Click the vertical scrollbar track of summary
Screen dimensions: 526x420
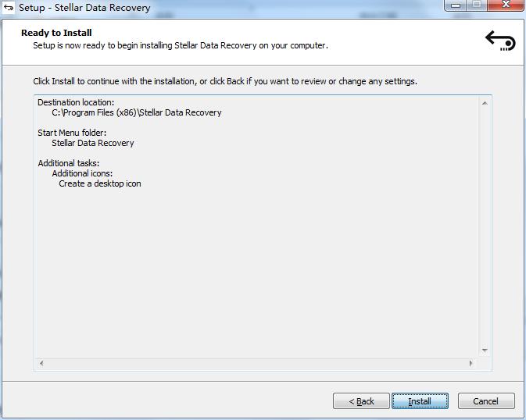click(x=485, y=226)
